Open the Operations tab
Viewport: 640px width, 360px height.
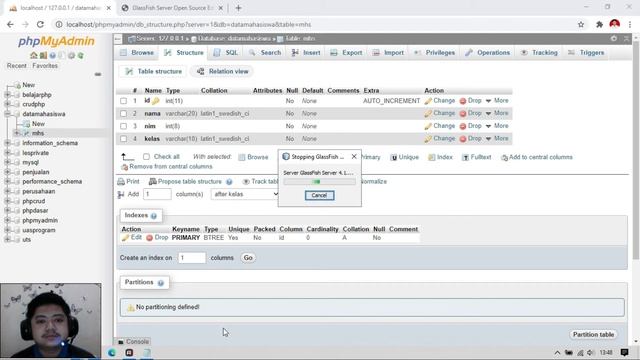[487, 53]
